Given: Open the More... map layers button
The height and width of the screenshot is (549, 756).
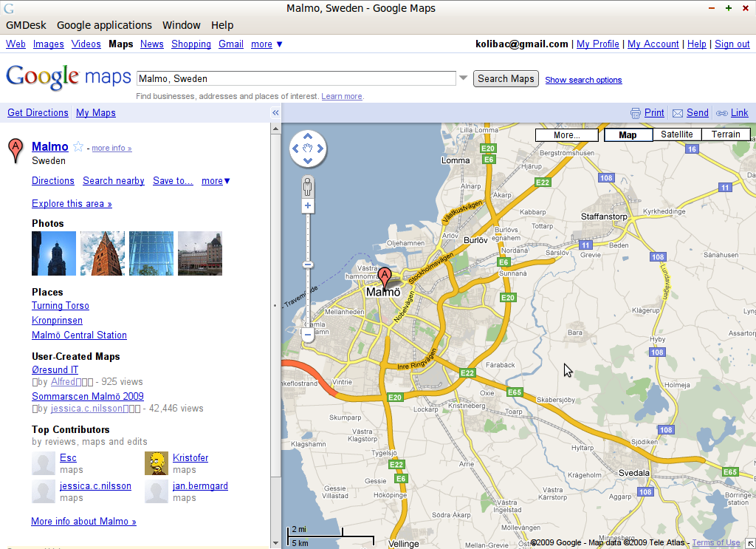Looking at the screenshot, I should point(567,135).
